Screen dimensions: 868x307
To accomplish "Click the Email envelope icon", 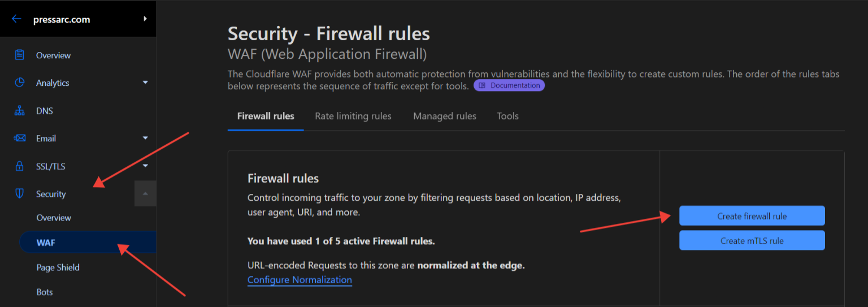I will click(20, 139).
